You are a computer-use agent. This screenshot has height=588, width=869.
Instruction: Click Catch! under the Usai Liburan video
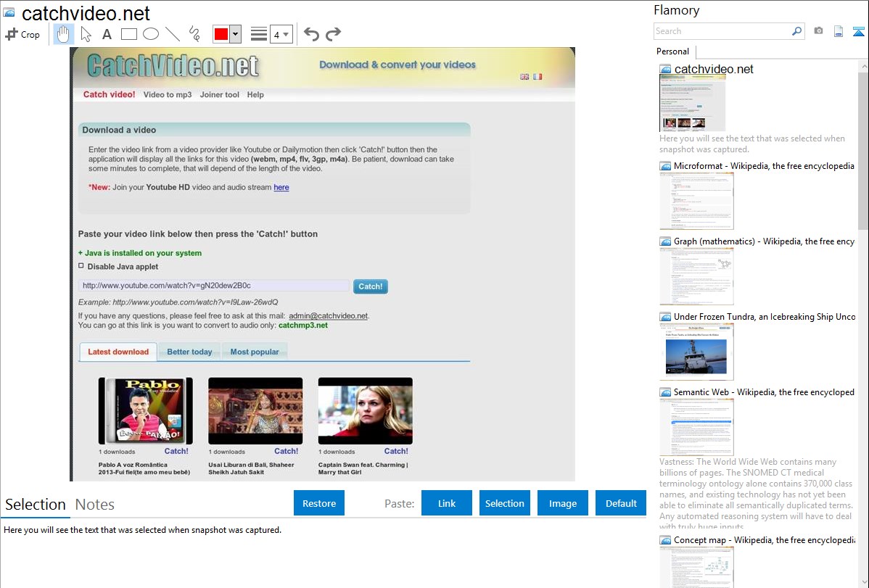click(286, 451)
